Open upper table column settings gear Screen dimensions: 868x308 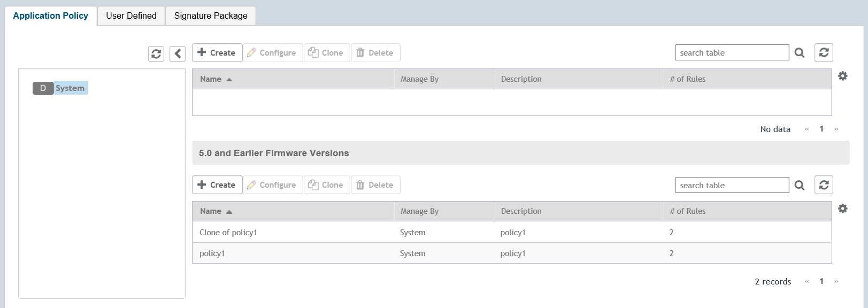coord(843,76)
